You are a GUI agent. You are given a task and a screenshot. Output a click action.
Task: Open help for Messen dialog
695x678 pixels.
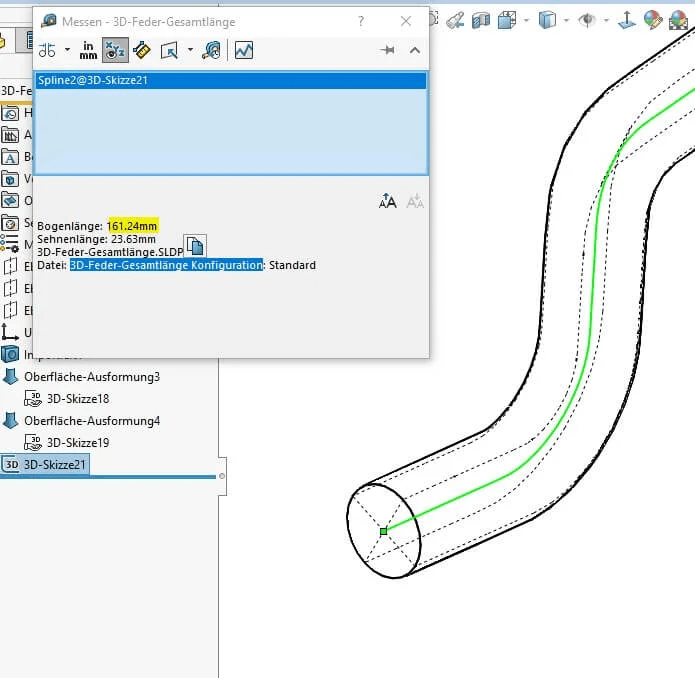point(360,21)
